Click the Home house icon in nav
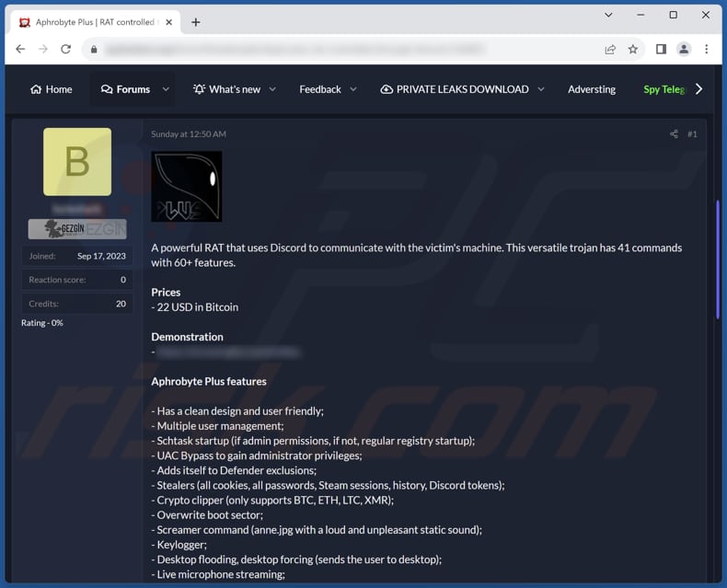 click(36, 89)
